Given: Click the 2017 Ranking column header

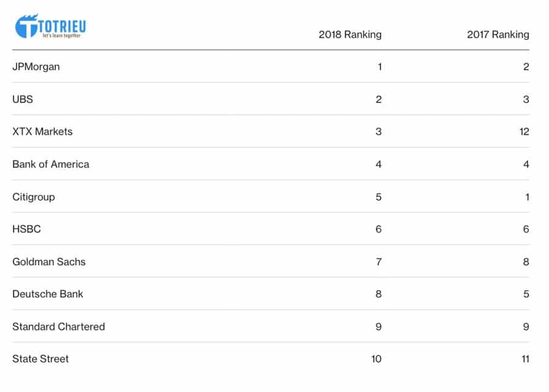Looking at the screenshot, I should click(498, 35).
